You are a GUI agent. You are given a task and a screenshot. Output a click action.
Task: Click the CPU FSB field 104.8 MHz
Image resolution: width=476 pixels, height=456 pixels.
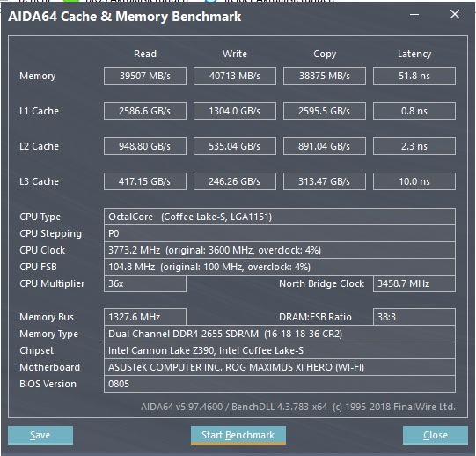pos(280,267)
